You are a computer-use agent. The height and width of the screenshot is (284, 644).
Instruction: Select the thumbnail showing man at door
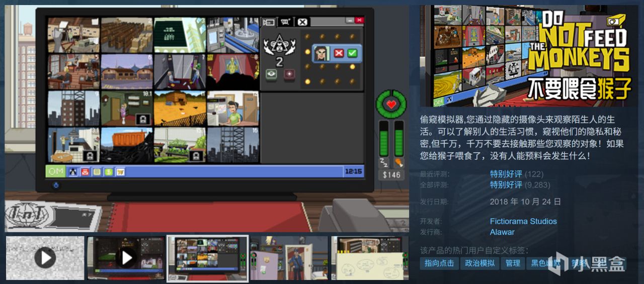tap(289, 258)
